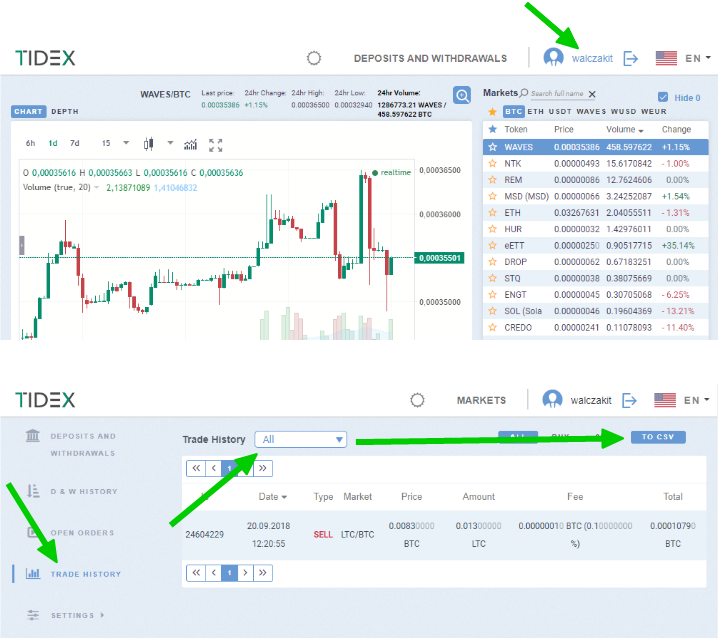
Task: Open Trade History All market dropdown
Action: pos(301,440)
